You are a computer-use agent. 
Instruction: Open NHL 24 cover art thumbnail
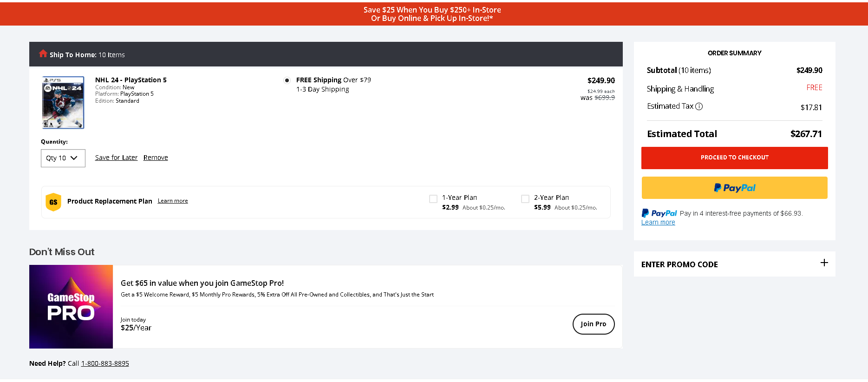tap(63, 102)
